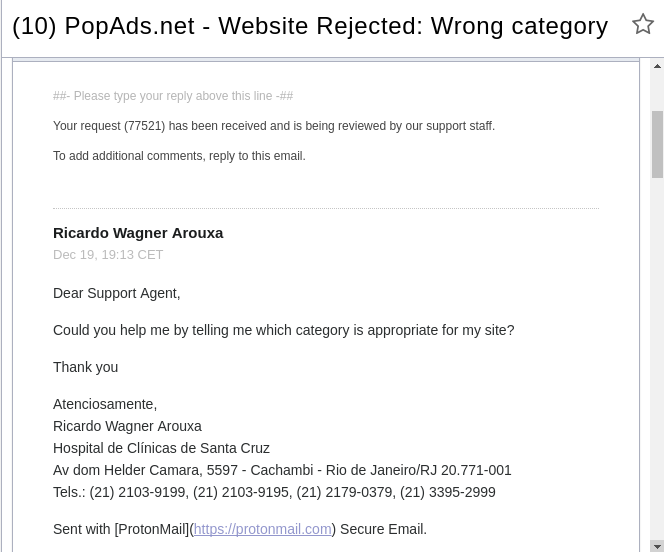
Task: Click the 'Sent with [ProtonMail]' text
Action: (x=120, y=529)
